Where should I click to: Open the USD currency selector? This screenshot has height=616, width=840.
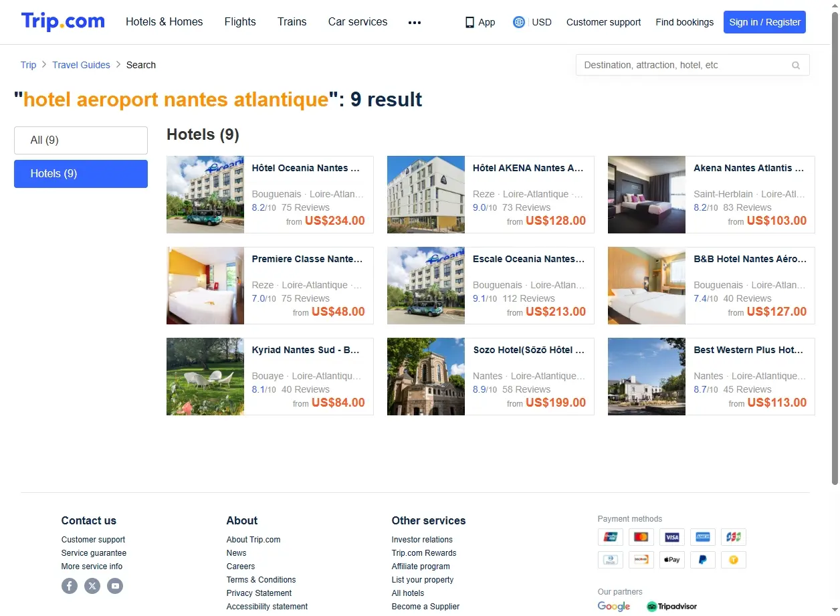pyautogui.click(x=542, y=22)
